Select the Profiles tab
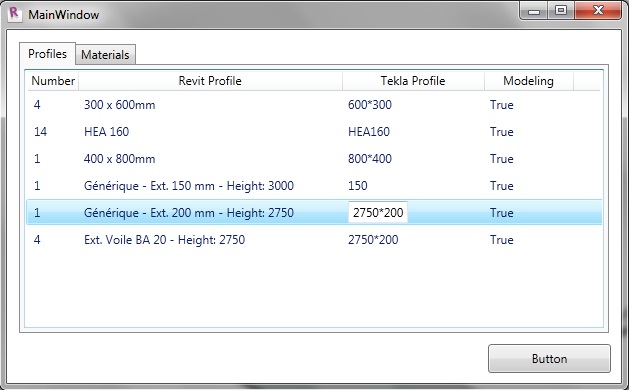The image size is (629, 390). pyautogui.click(x=47, y=54)
